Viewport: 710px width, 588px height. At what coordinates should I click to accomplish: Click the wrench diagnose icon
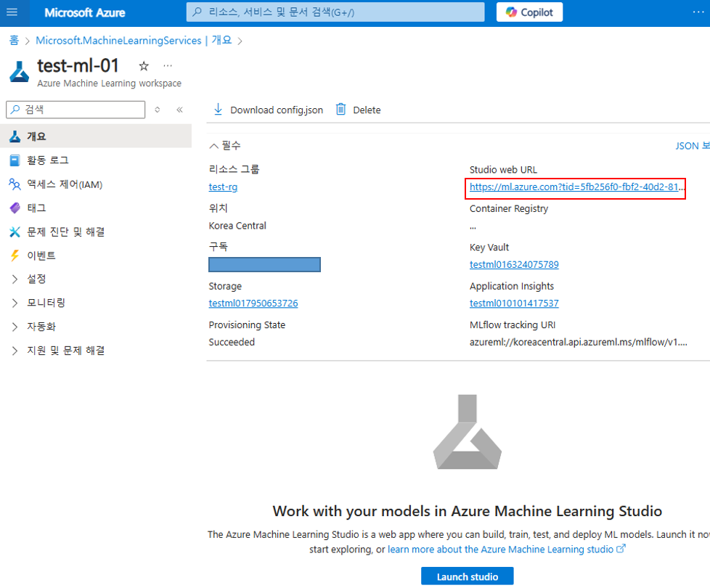(x=15, y=232)
